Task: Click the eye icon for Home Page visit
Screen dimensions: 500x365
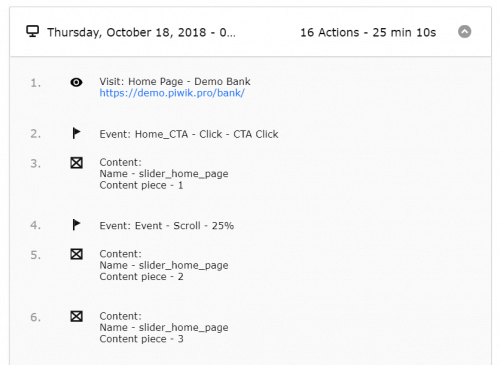Action: coord(76,82)
